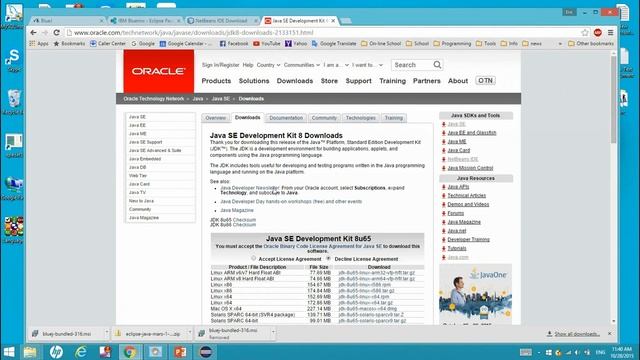
Task: Click the JavaOne banner image
Action: [476, 294]
